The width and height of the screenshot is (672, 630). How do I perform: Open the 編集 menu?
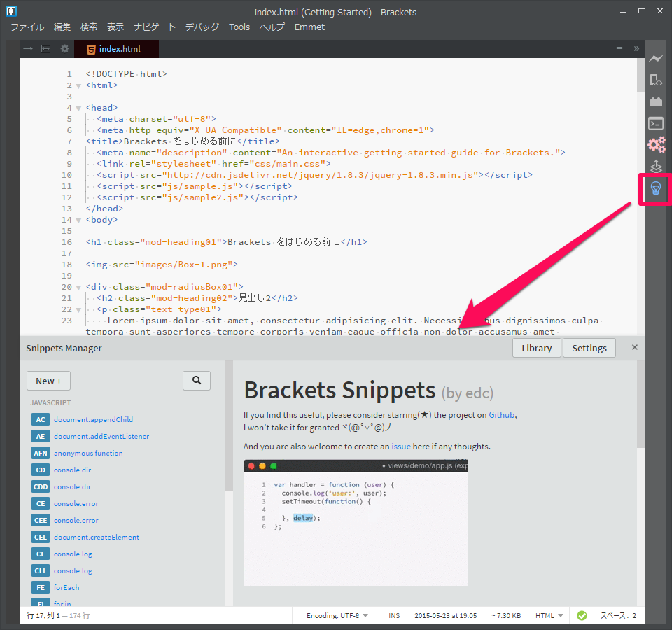pyautogui.click(x=62, y=27)
